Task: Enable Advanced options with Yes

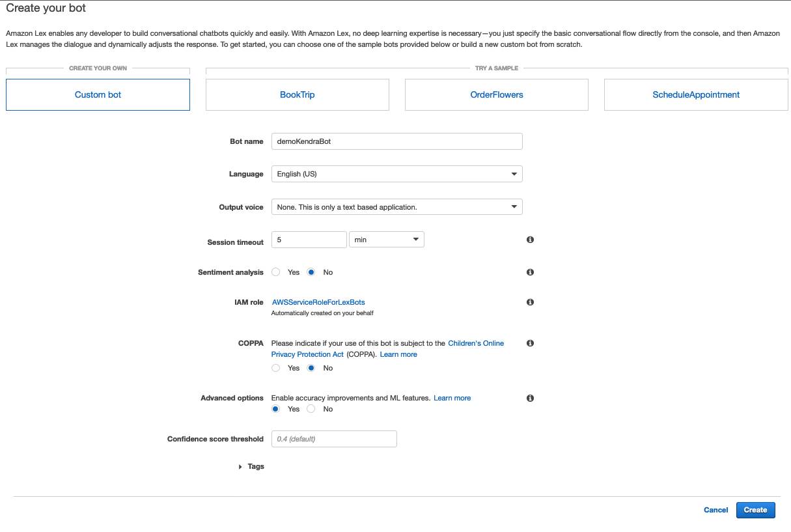Action: pos(276,409)
